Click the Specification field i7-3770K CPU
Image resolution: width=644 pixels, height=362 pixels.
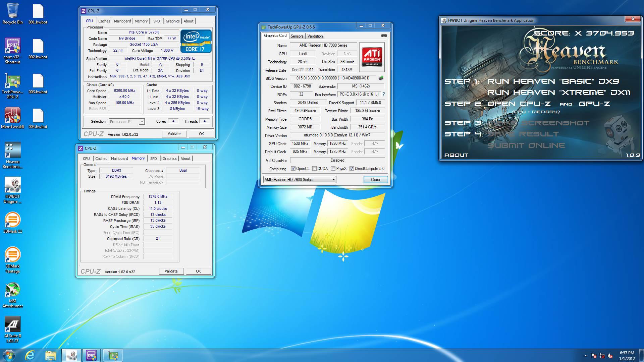point(160,59)
